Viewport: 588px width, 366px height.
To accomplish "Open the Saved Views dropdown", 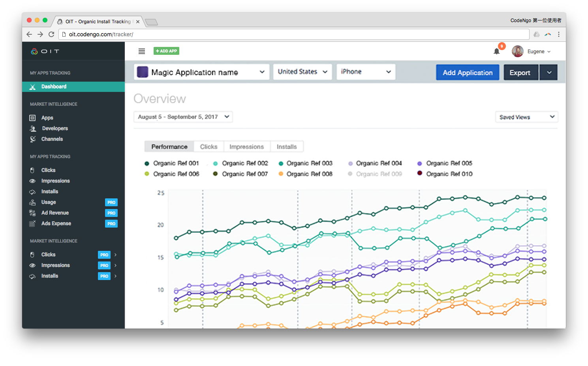I will (x=527, y=117).
